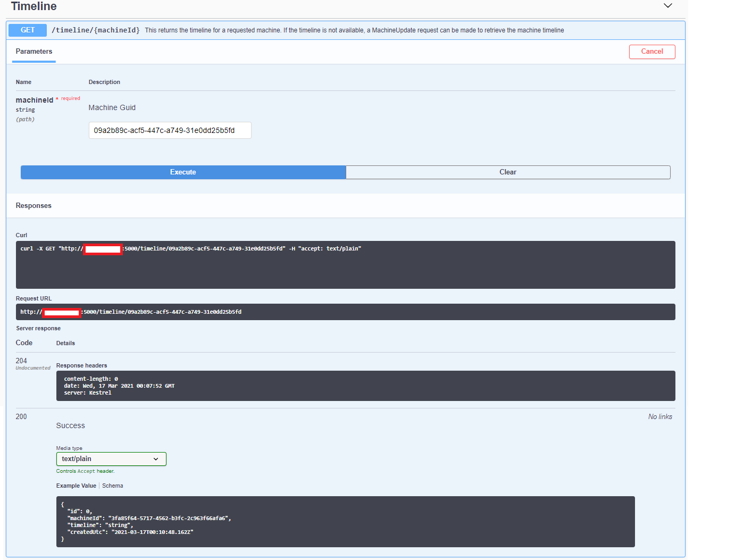Click the Clear button
Screen dimensions: 752x560
tap(507, 172)
